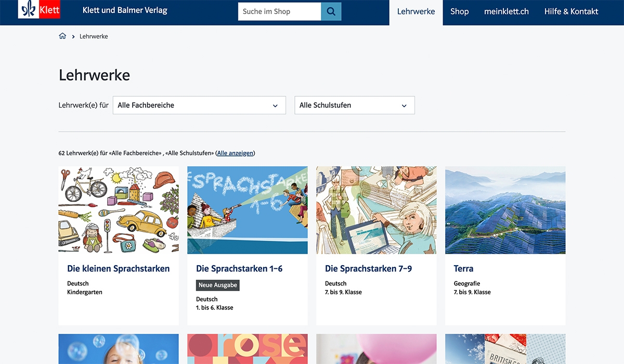Click the Klett logo icon
Screen dimensions: 624x364
[40, 9]
